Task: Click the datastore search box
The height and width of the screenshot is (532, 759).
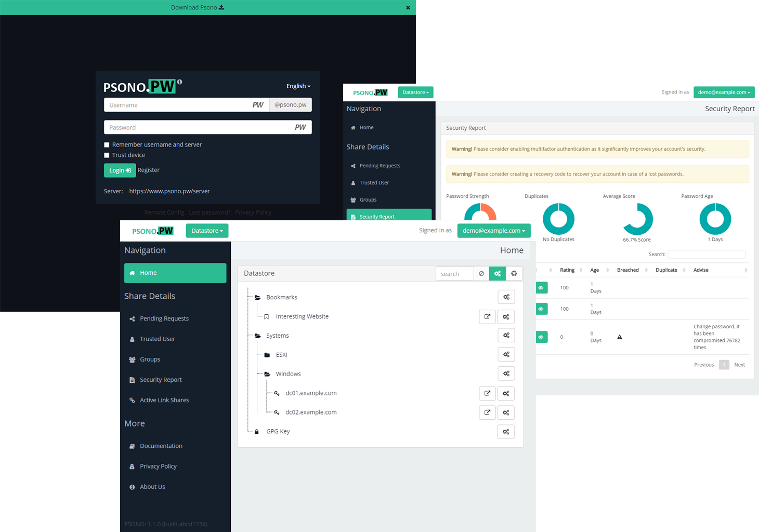Action: (455, 274)
